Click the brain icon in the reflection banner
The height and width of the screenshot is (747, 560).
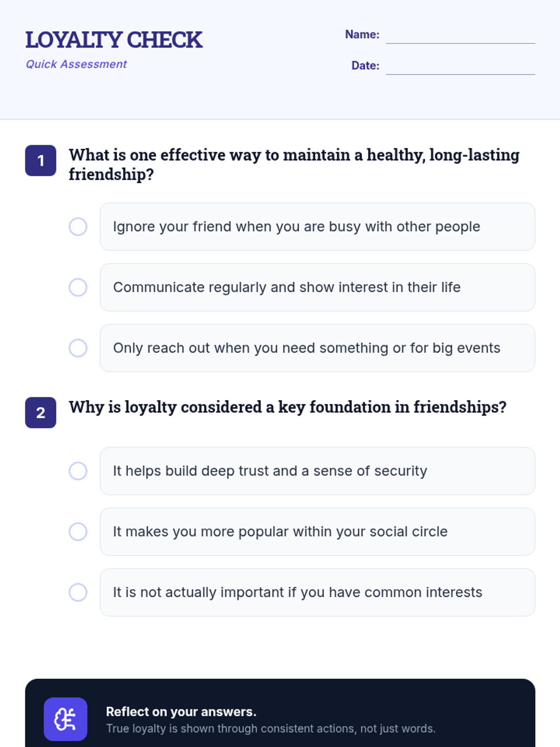click(65, 719)
